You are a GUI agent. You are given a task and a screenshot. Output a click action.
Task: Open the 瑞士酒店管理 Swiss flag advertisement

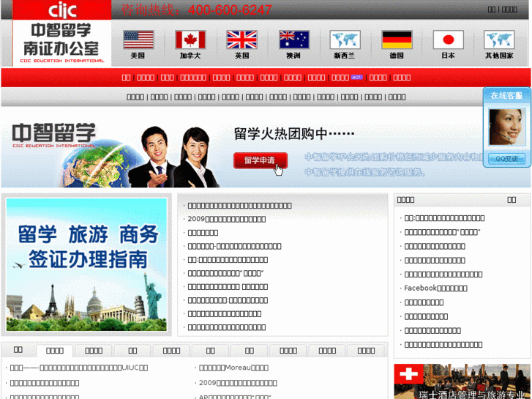462,381
